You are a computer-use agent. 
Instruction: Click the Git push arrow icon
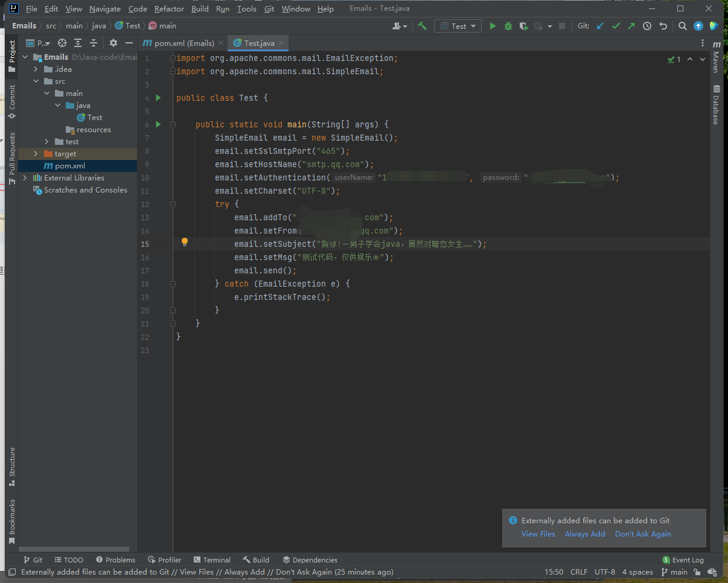(x=631, y=26)
